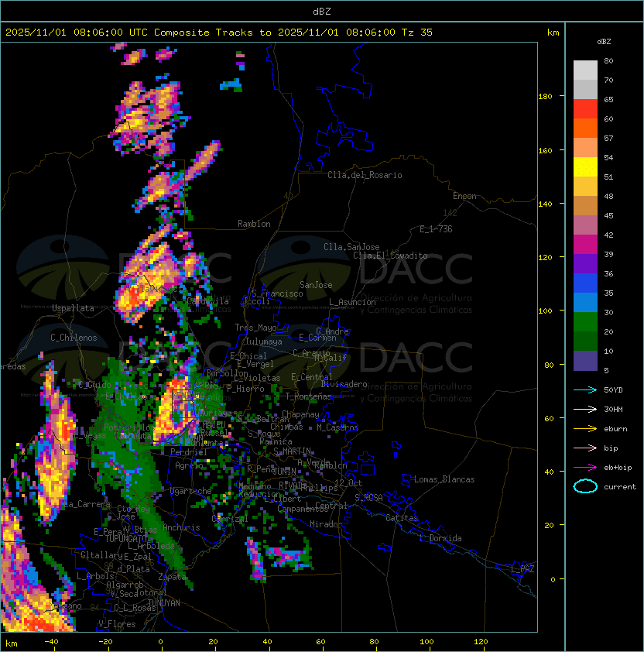
Task: Click the 'L_Dormida' map label
Action: coord(440,538)
